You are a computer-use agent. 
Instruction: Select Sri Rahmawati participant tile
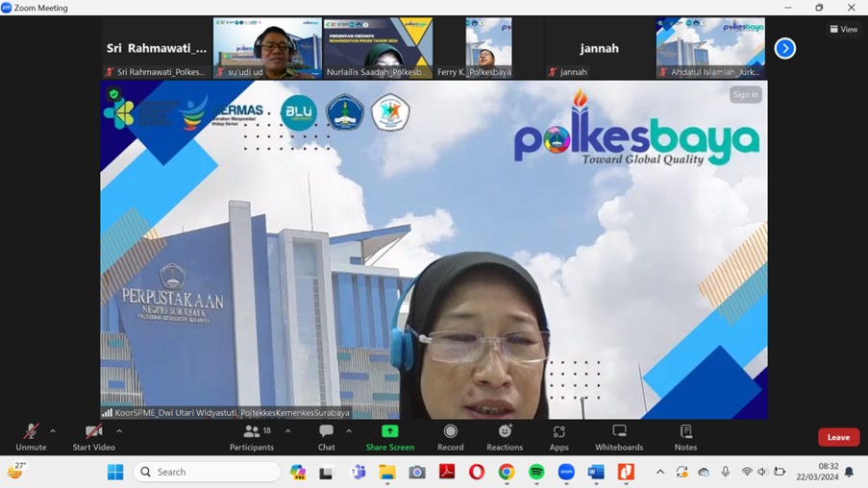157,48
